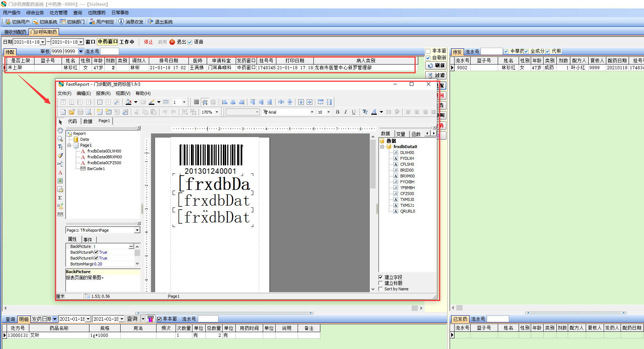Toggle the 语音 checkbox
This screenshot has width=644, height=349.
click(190, 42)
